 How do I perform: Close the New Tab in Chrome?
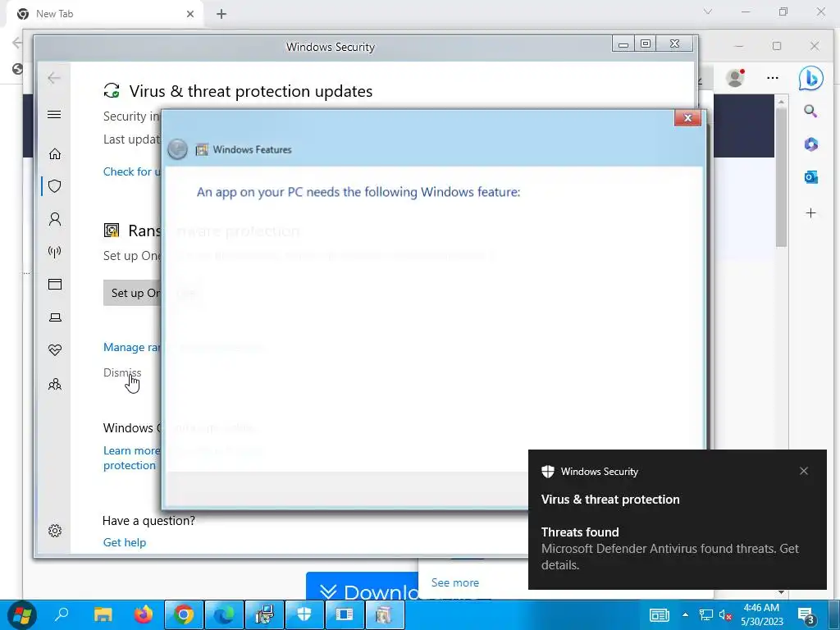(x=190, y=14)
